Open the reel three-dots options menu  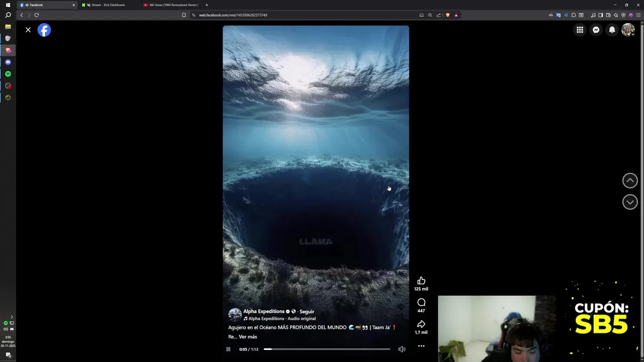(x=421, y=346)
